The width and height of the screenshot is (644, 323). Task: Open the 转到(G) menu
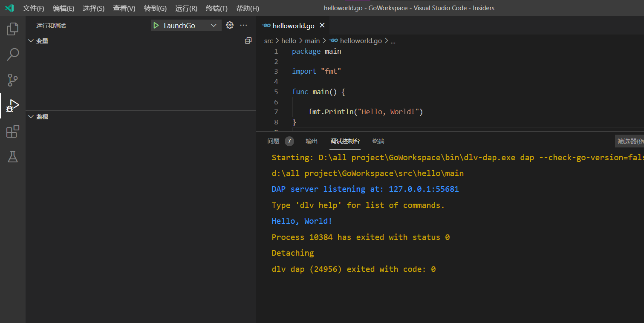[x=155, y=8]
